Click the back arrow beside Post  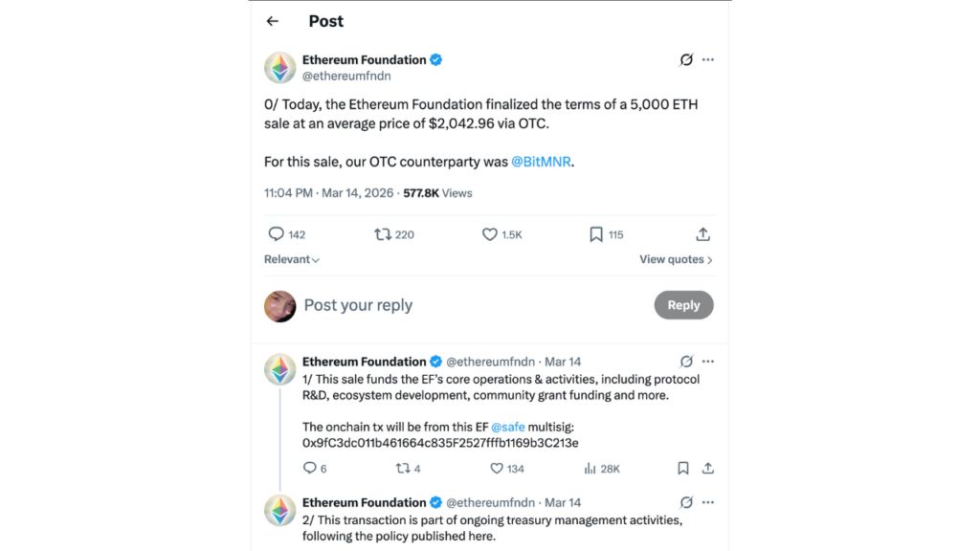[x=273, y=21]
